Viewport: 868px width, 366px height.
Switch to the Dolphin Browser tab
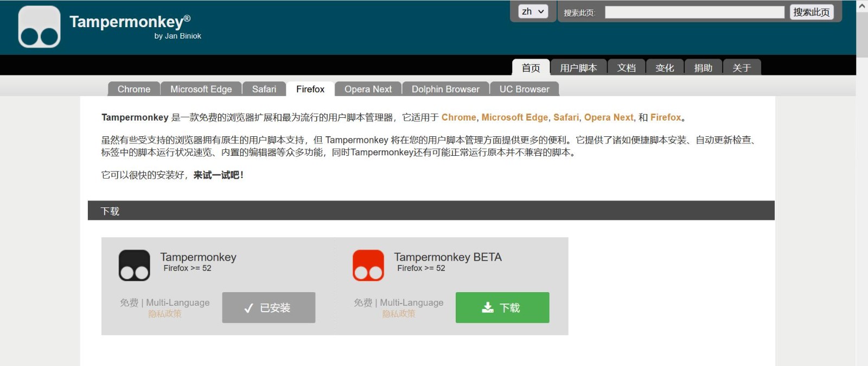(445, 89)
